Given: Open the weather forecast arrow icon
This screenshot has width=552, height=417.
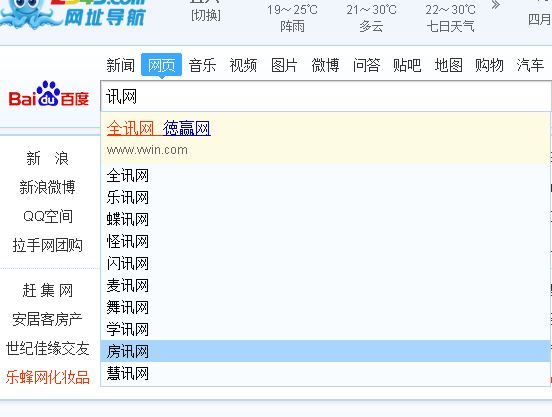Looking at the screenshot, I should click(x=495, y=5).
